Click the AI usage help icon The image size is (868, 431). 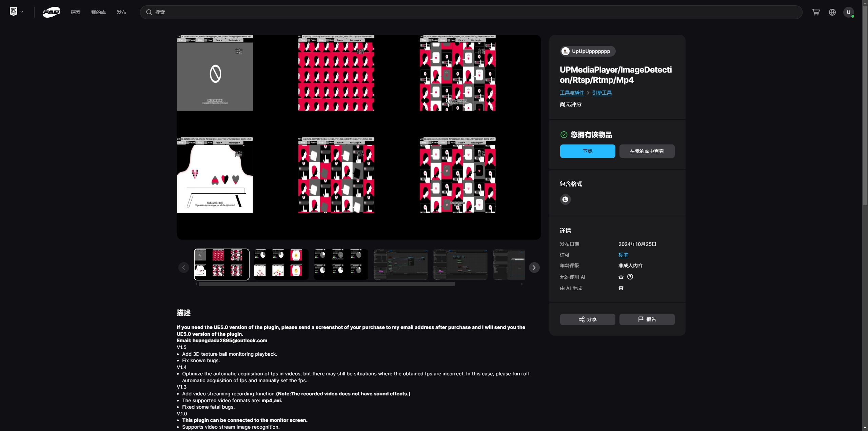pos(630,277)
